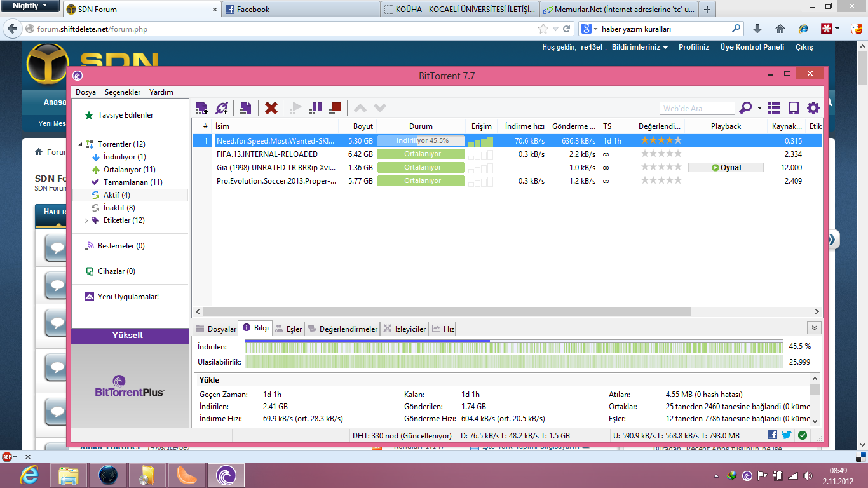This screenshot has width=868, height=488.
Task: Open the Nightly browser menu button
Action: pos(30,6)
